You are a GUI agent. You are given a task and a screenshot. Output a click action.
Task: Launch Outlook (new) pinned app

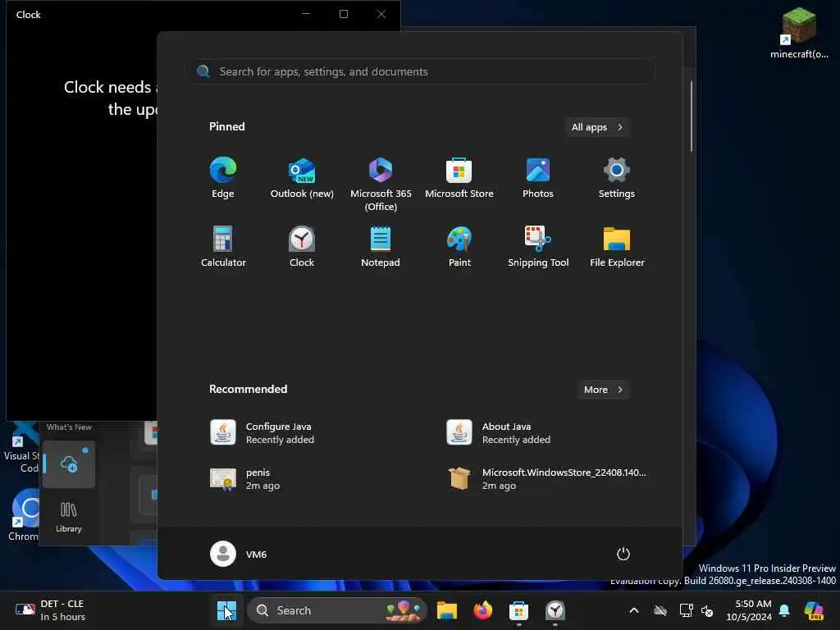(302, 178)
